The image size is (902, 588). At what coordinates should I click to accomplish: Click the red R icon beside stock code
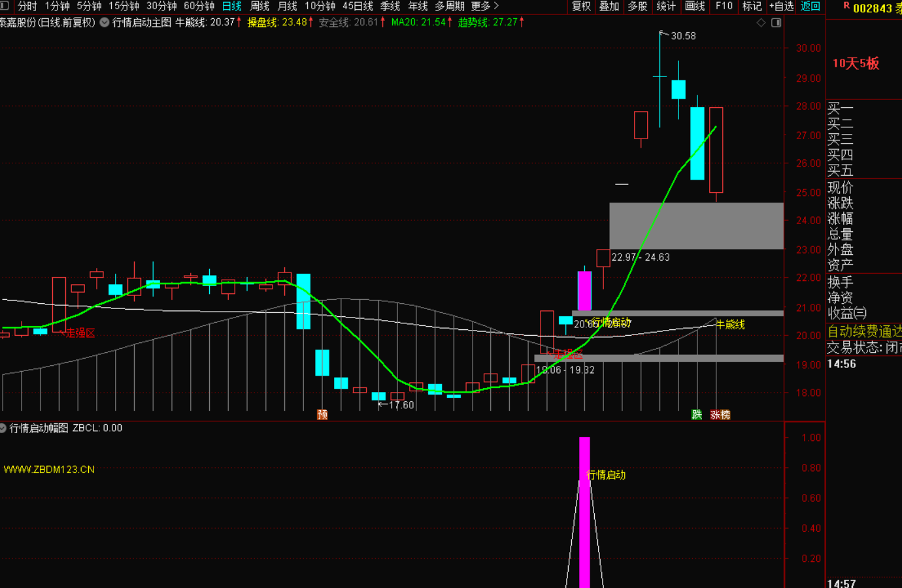click(846, 6)
